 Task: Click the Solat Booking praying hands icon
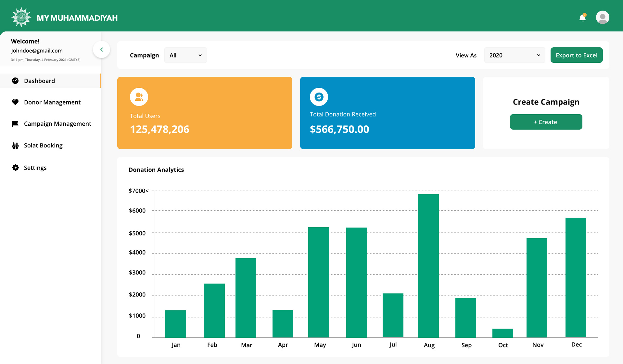tap(15, 145)
